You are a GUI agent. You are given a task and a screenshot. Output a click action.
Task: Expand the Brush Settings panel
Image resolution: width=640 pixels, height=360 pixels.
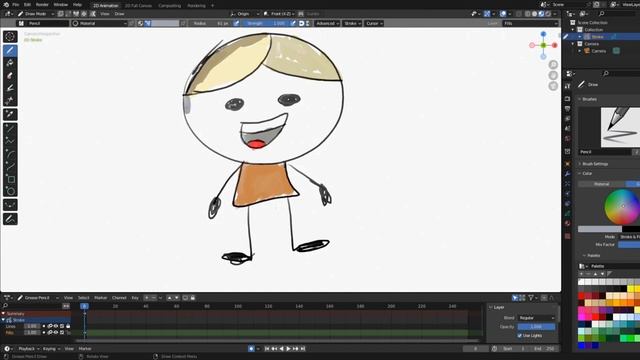click(x=596, y=164)
